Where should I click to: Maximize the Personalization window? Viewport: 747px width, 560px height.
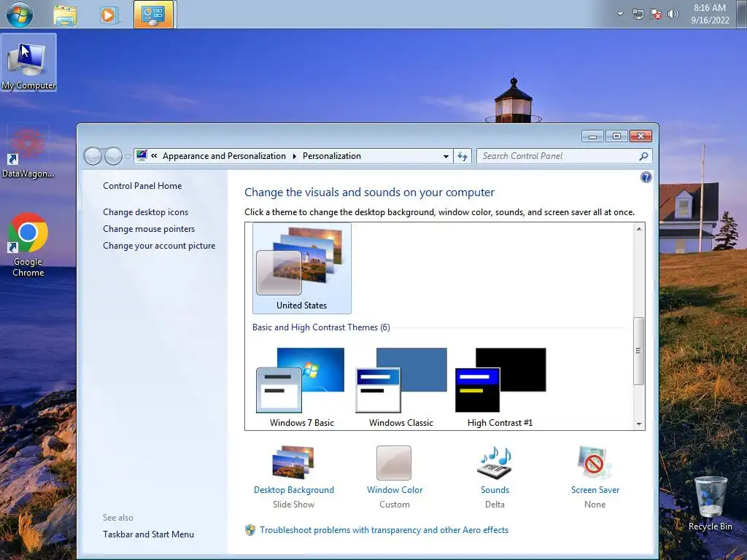616,136
